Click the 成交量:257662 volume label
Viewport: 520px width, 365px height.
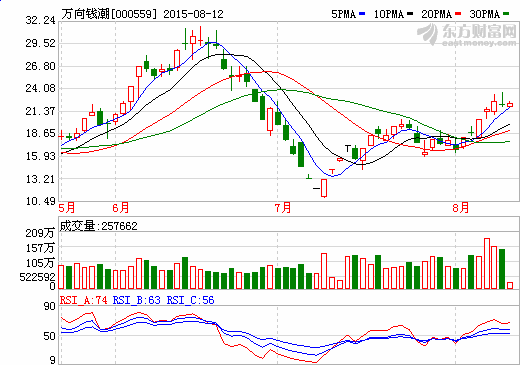point(98,226)
